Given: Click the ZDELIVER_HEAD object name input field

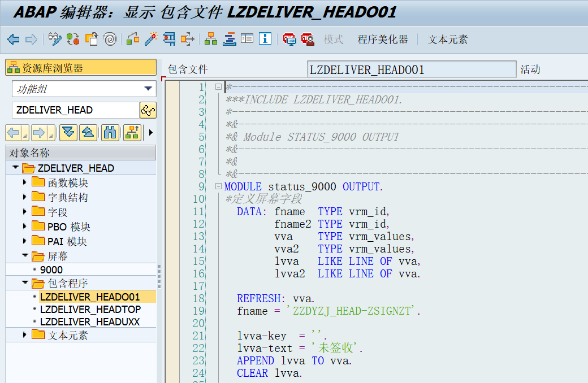Looking at the screenshot, I should pyautogui.click(x=76, y=110).
